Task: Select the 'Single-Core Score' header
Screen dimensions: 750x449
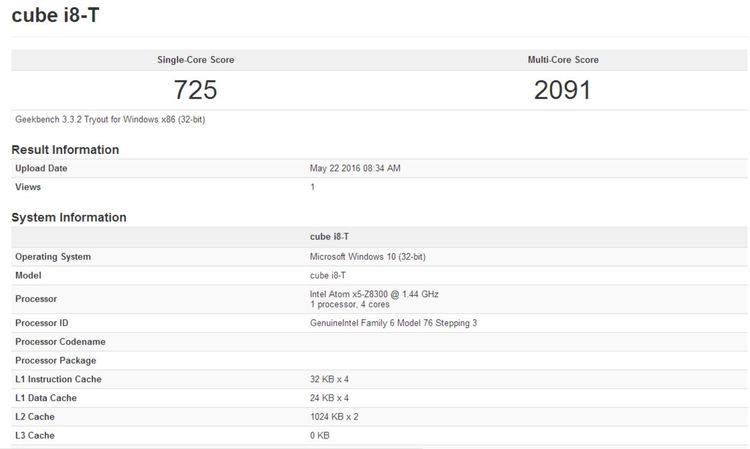Action: coord(196,60)
